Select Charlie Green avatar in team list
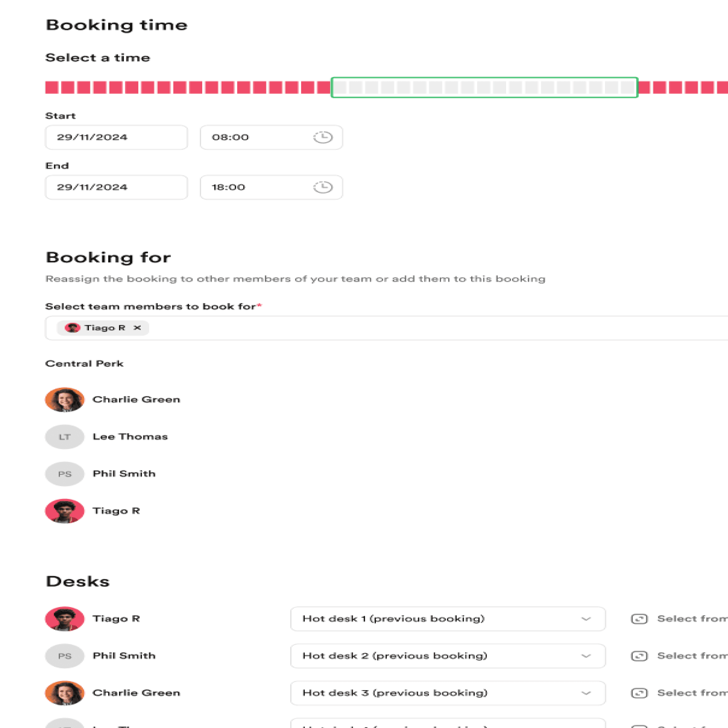The image size is (728, 728). (x=65, y=399)
